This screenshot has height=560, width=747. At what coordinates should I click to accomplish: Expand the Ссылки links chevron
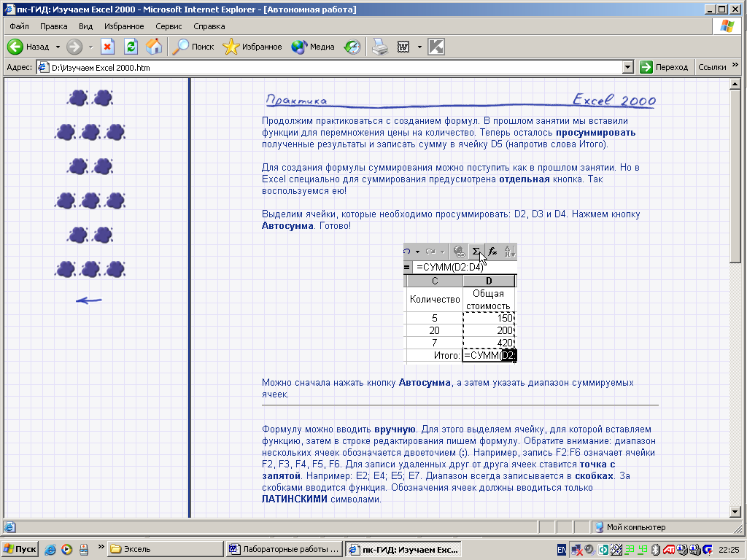735,65
